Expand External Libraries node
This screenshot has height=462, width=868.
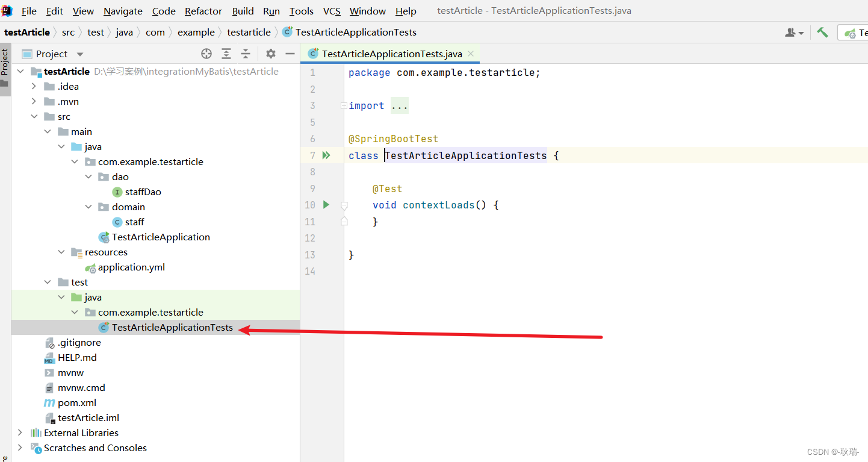point(20,432)
